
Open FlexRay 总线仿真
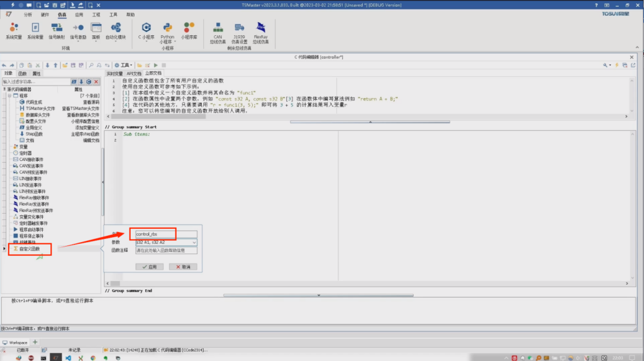coord(260,30)
